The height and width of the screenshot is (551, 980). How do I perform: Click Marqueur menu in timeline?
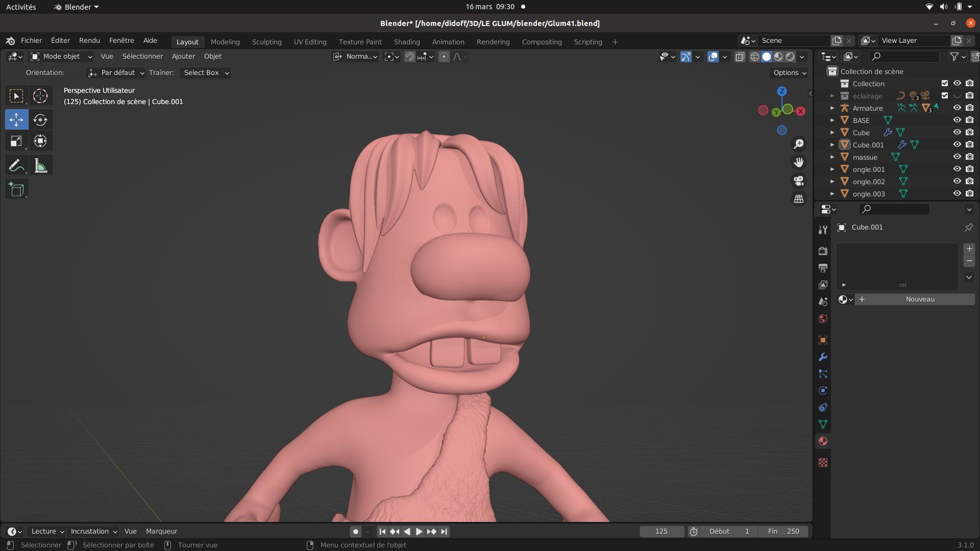[x=161, y=531]
